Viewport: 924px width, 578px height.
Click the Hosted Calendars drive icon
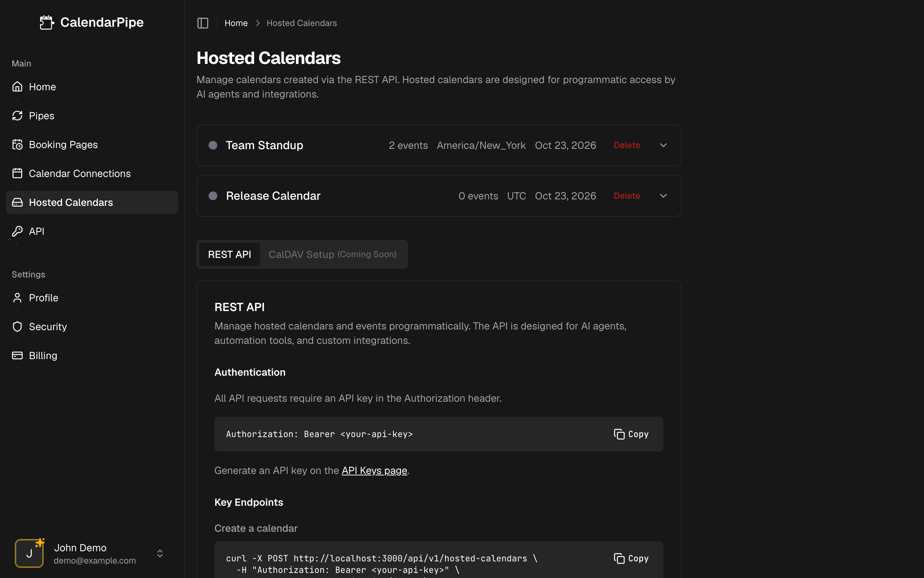click(17, 202)
